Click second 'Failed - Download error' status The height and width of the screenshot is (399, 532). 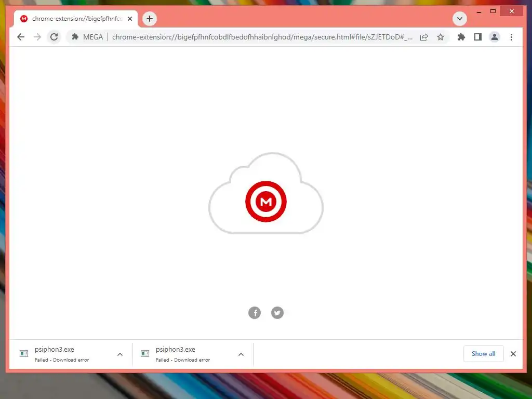tap(183, 360)
